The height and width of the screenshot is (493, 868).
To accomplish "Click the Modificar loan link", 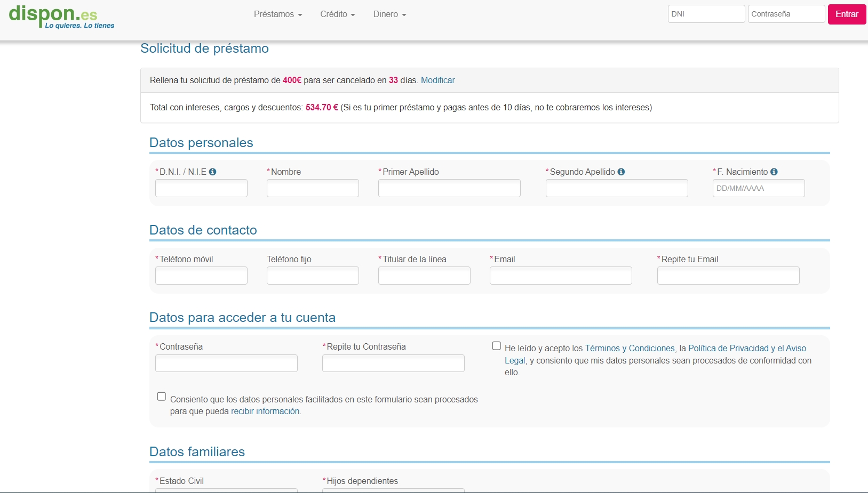I will [438, 80].
